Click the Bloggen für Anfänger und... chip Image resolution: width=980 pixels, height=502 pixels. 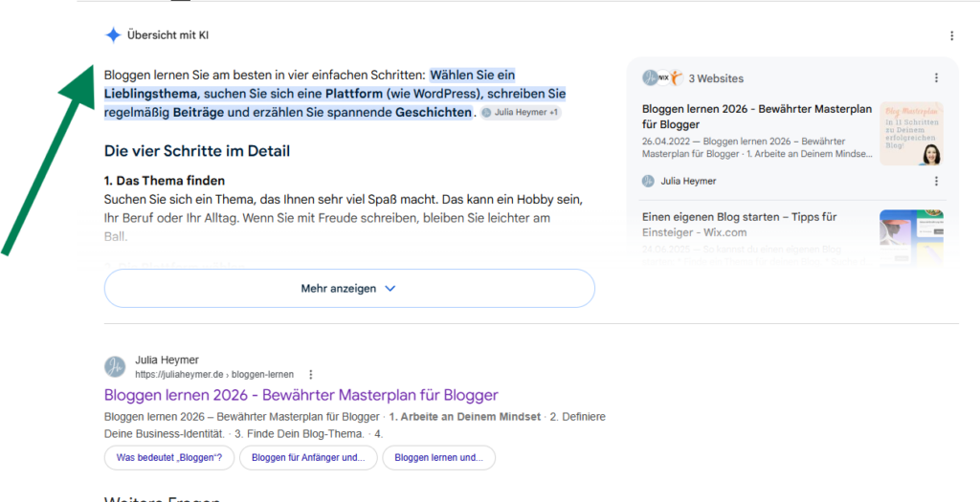click(x=308, y=458)
